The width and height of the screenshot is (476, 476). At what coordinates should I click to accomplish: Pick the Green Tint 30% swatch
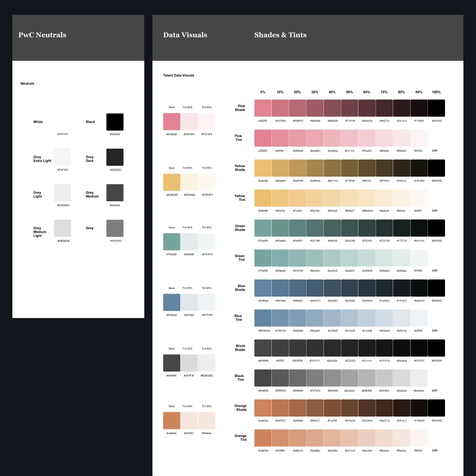point(315,258)
